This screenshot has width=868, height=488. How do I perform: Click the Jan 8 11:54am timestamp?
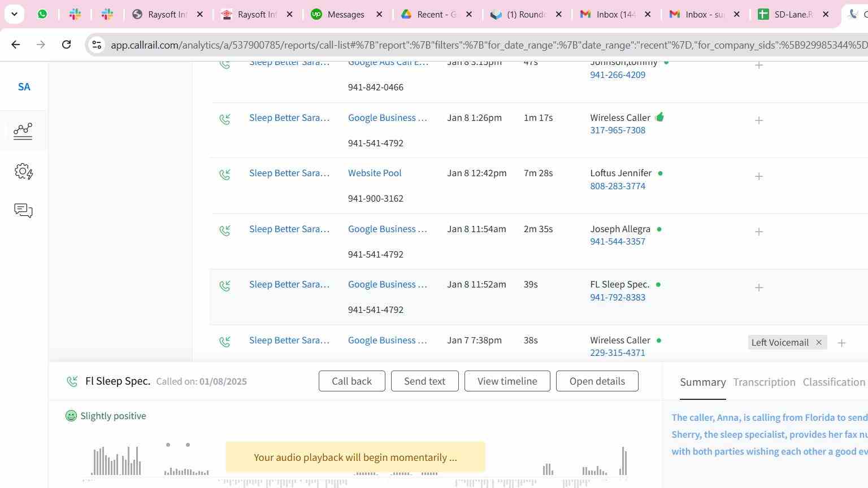click(476, 229)
